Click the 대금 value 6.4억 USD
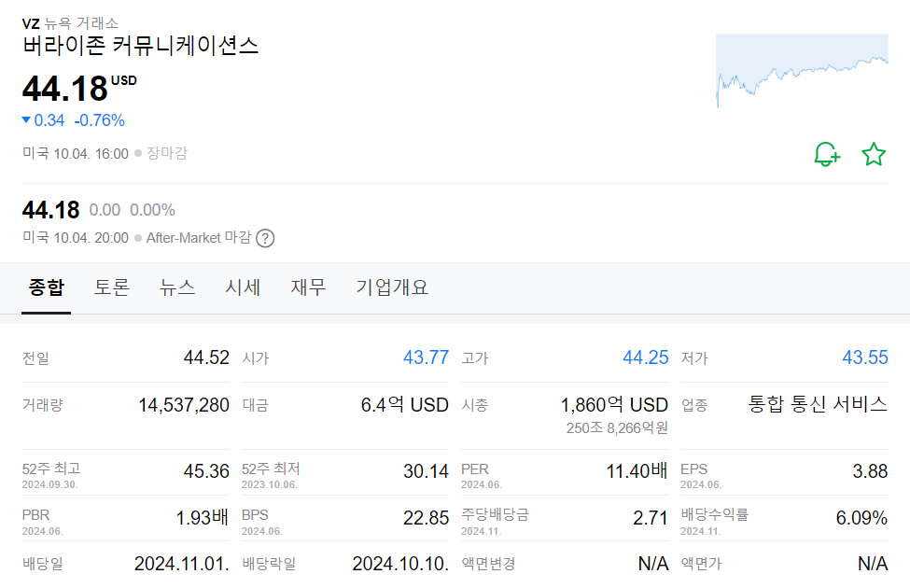 404,404
